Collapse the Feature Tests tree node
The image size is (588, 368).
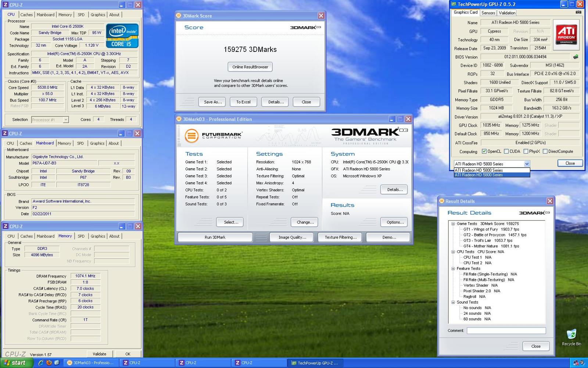(453, 269)
